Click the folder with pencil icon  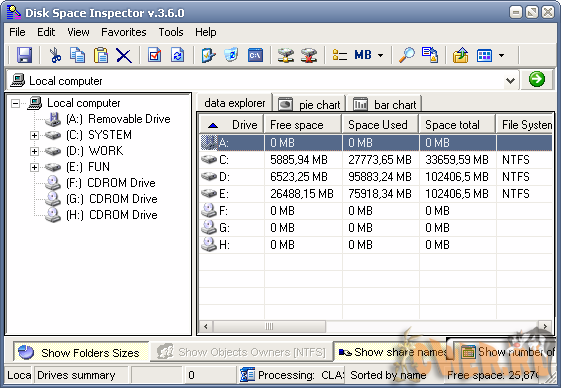click(x=208, y=55)
